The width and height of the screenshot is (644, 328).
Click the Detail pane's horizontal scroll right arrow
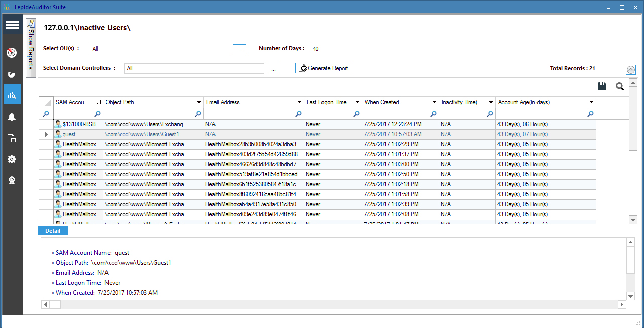(622, 304)
